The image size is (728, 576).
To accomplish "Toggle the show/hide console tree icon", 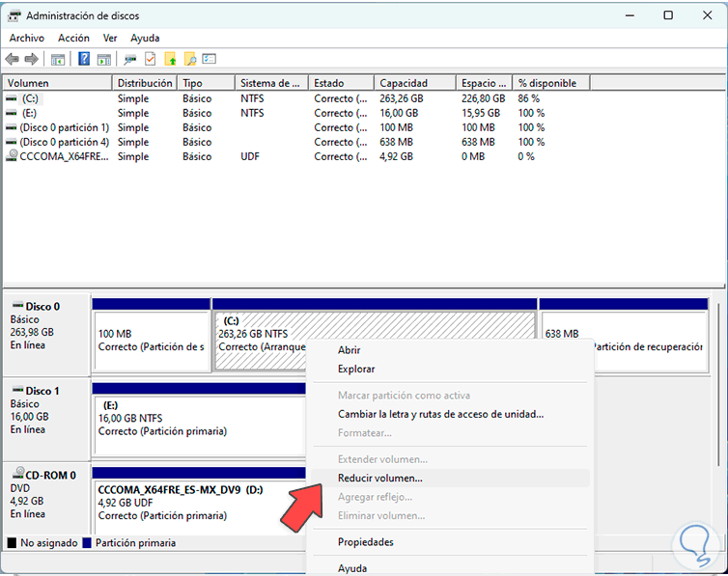I will (58, 60).
